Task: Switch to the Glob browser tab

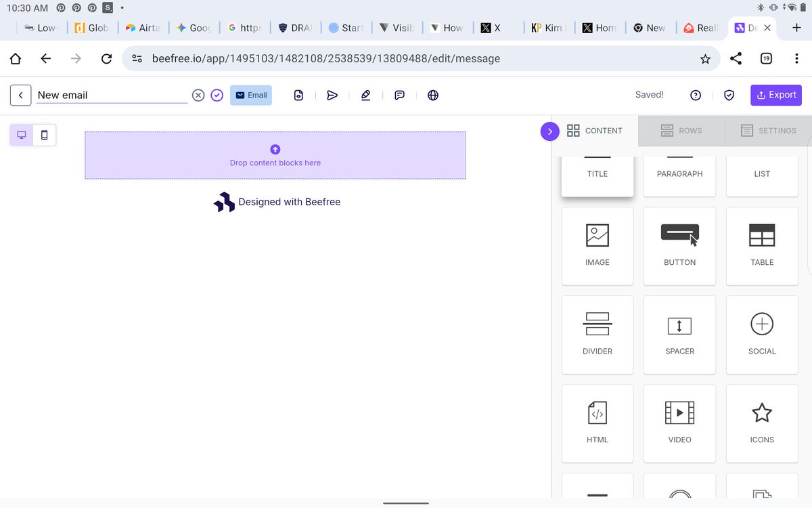Action: click(93, 28)
